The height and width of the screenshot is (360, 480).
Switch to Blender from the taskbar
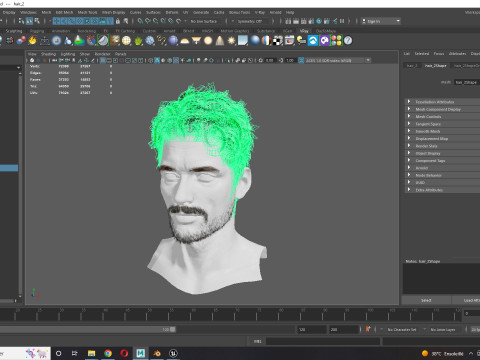tap(157, 353)
